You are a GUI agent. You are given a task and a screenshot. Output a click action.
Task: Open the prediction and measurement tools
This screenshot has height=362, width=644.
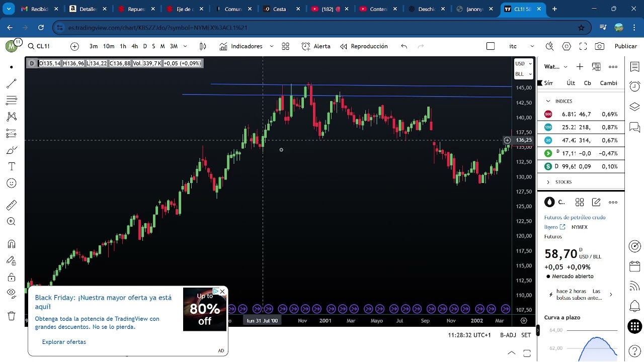12,133
